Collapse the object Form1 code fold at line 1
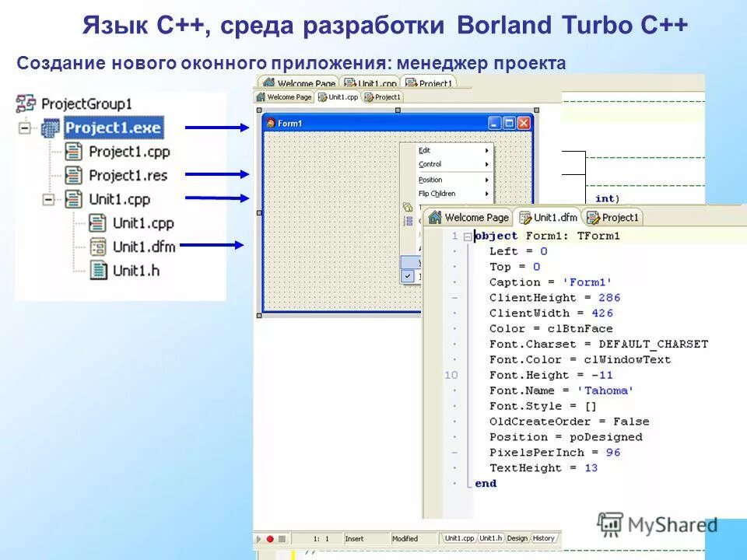The width and height of the screenshot is (747, 560). pyautogui.click(x=468, y=236)
